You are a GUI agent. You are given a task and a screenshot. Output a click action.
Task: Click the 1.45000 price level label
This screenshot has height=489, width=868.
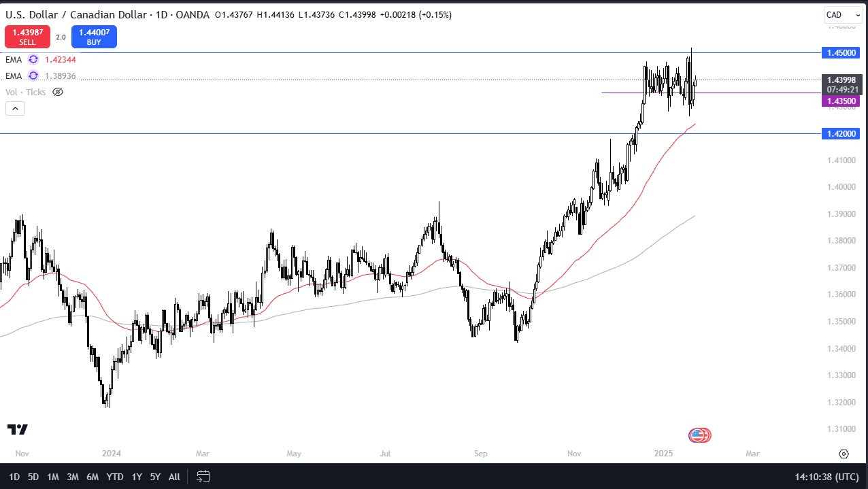click(x=841, y=52)
